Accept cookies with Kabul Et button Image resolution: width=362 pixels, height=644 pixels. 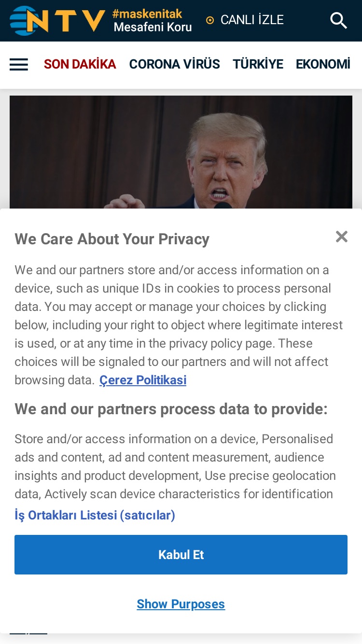(x=181, y=555)
